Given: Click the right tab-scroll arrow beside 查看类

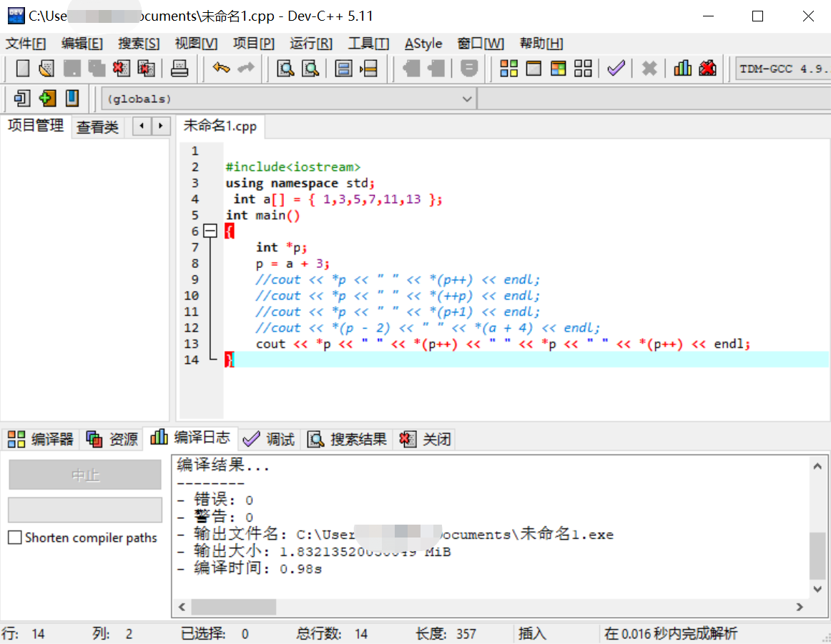Looking at the screenshot, I should [161, 126].
